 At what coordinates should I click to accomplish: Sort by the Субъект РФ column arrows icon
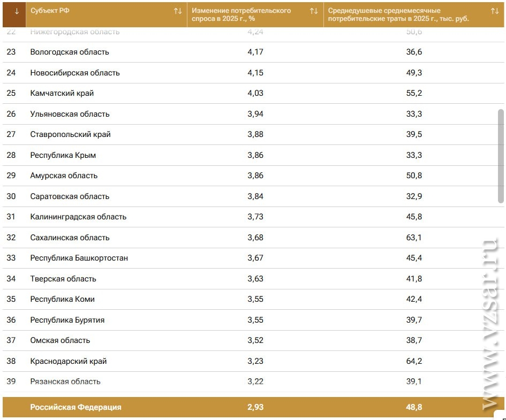[178, 11]
